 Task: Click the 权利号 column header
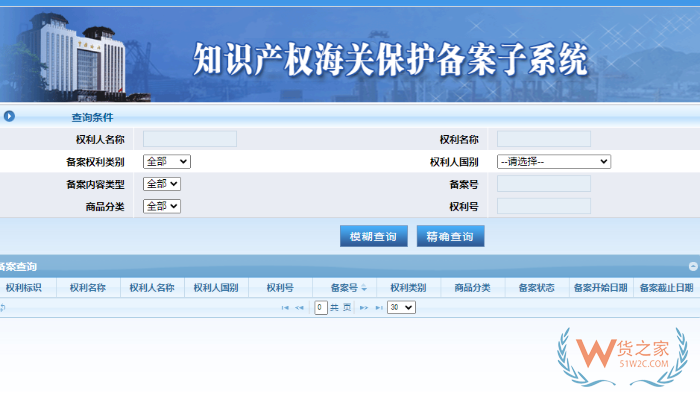click(280, 288)
